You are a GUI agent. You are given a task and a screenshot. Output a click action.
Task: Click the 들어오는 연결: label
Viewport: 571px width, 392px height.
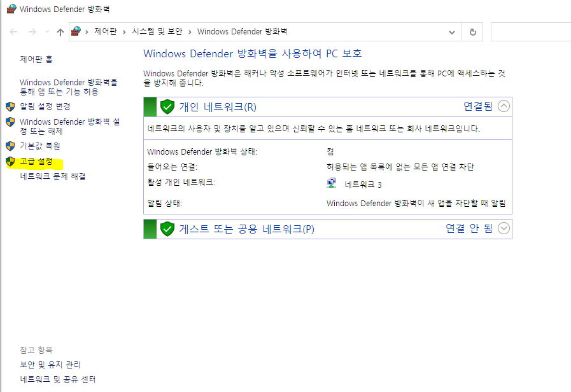tap(173, 167)
